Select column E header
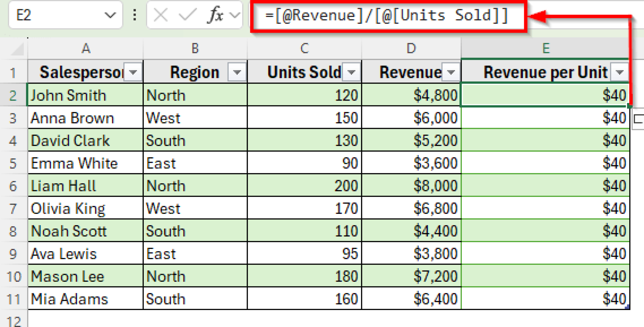644x327 pixels. click(545, 48)
